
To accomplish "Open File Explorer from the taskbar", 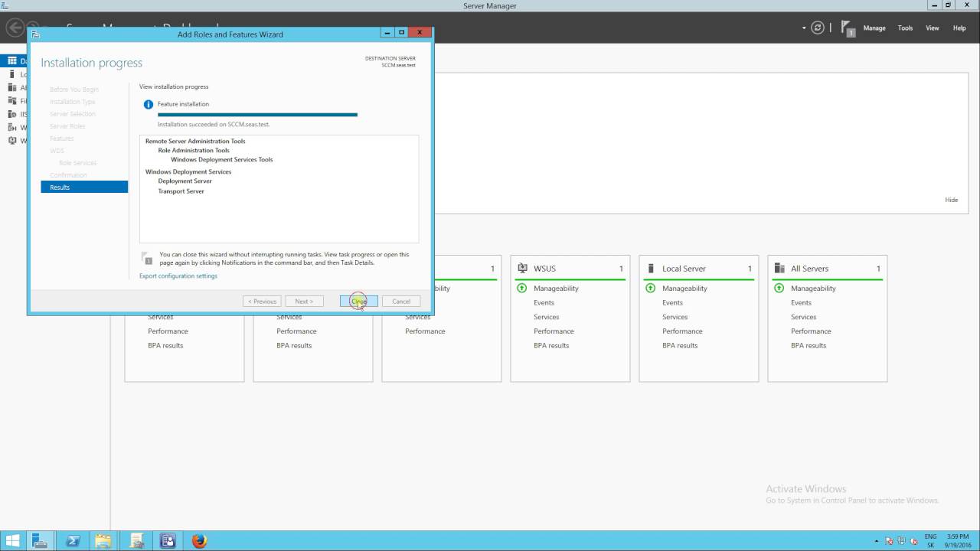I will [104, 541].
